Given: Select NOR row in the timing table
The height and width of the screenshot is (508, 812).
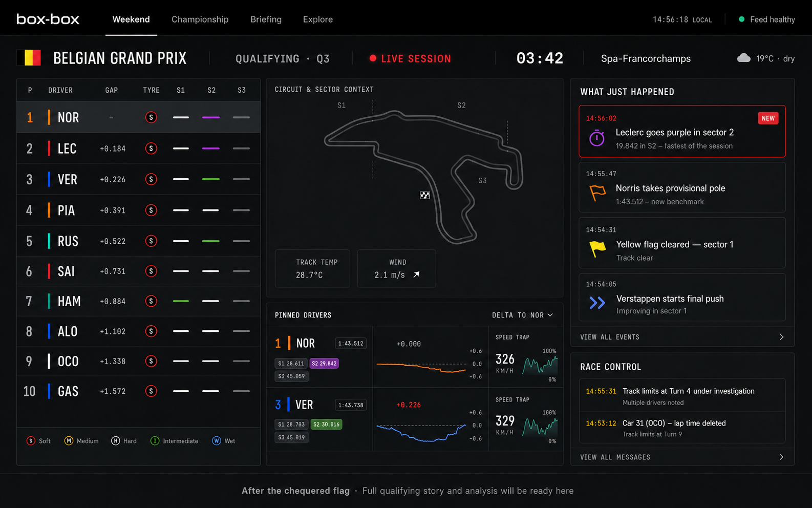Looking at the screenshot, I should point(138,117).
